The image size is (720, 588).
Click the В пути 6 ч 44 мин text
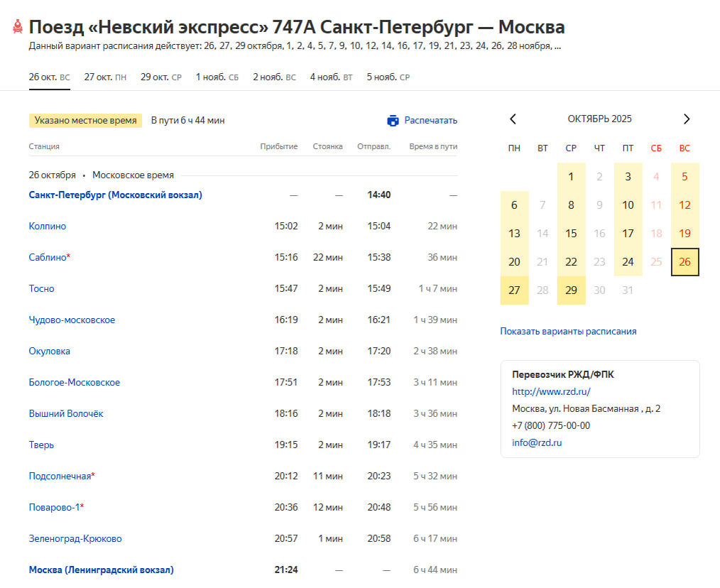[x=187, y=120]
